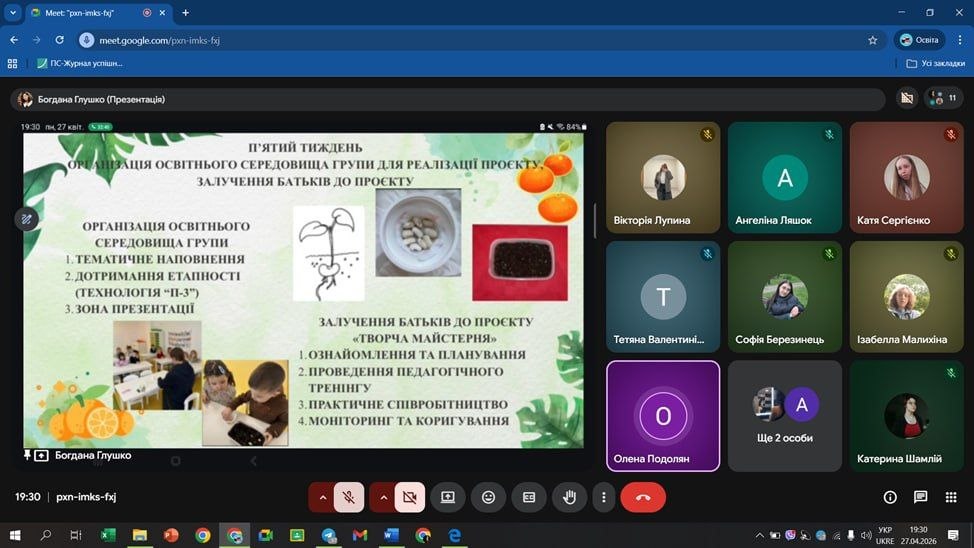Turn on the camera
The image size is (974, 548).
[409, 497]
